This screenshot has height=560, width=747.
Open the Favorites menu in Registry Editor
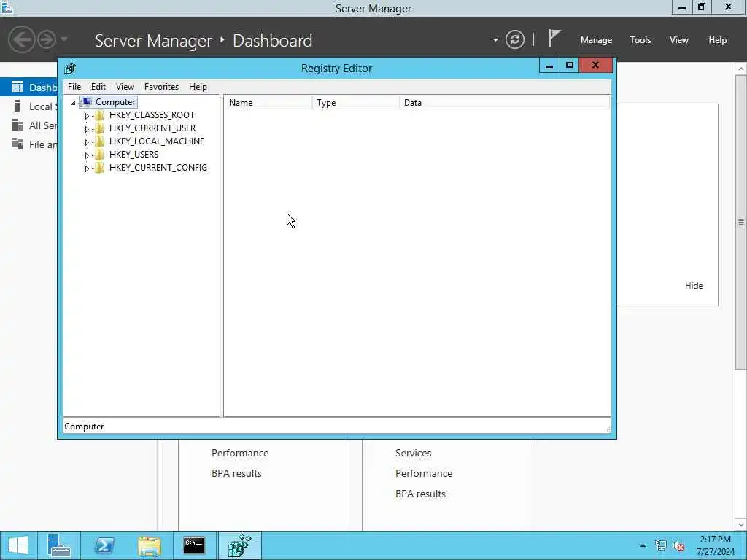(x=161, y=87)
